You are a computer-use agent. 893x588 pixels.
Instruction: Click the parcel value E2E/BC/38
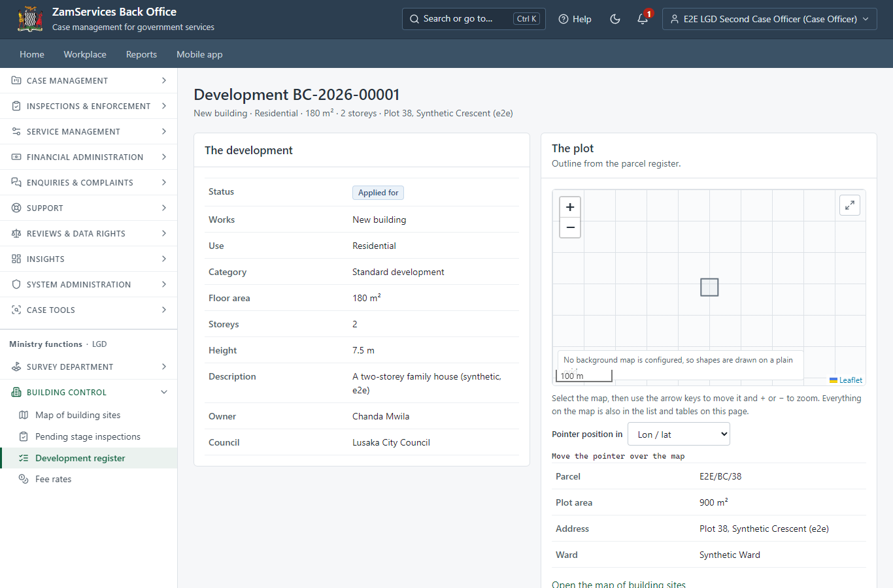(720, 476)
